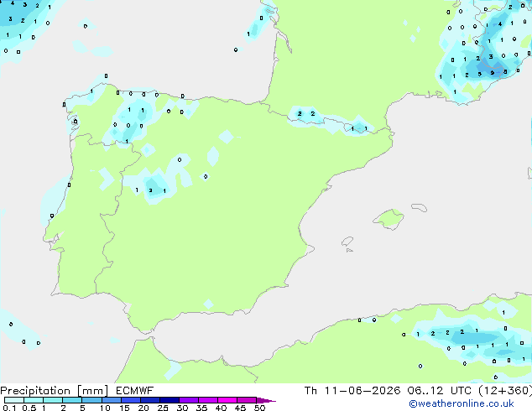532x411 pixels.
Task: Click the Ibiza island outline on the map
Action: (347, 242)
